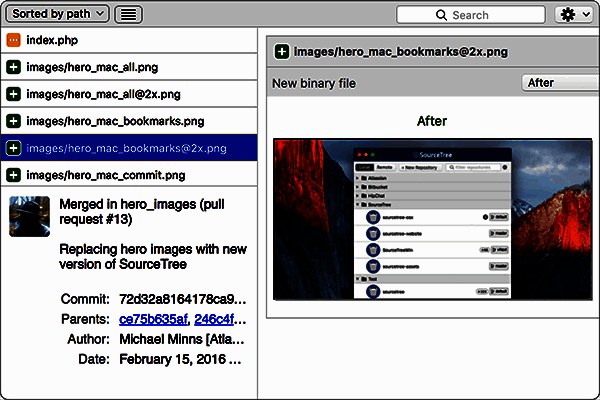Select the highlighted hero_mac_bookmarks@2x.png row

(129, 148)
